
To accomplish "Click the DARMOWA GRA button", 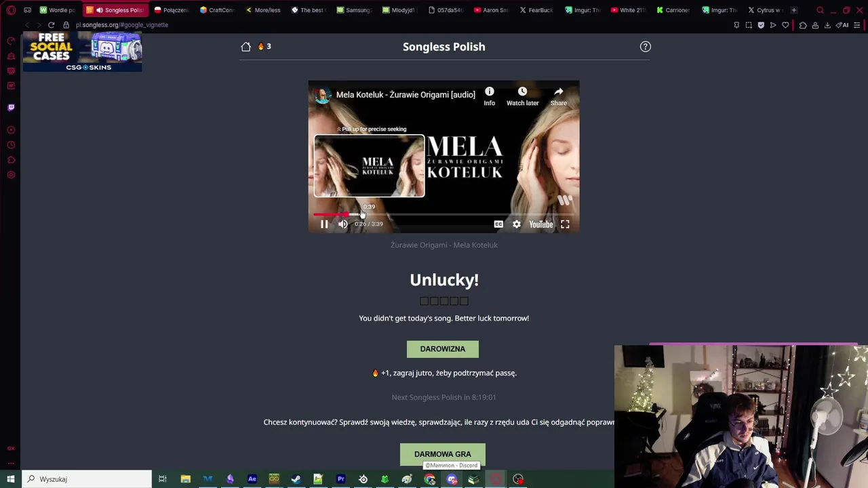I will pos(443,454).
